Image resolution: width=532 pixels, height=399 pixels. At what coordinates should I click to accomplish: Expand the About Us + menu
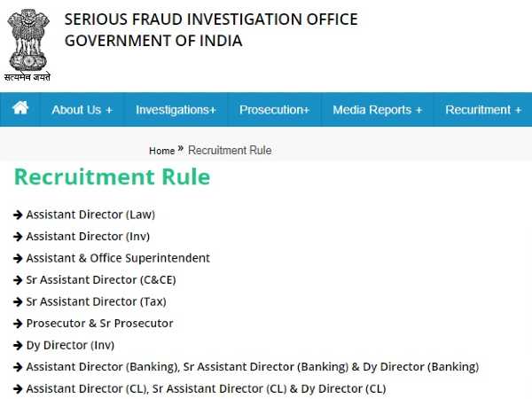(82, 110)
